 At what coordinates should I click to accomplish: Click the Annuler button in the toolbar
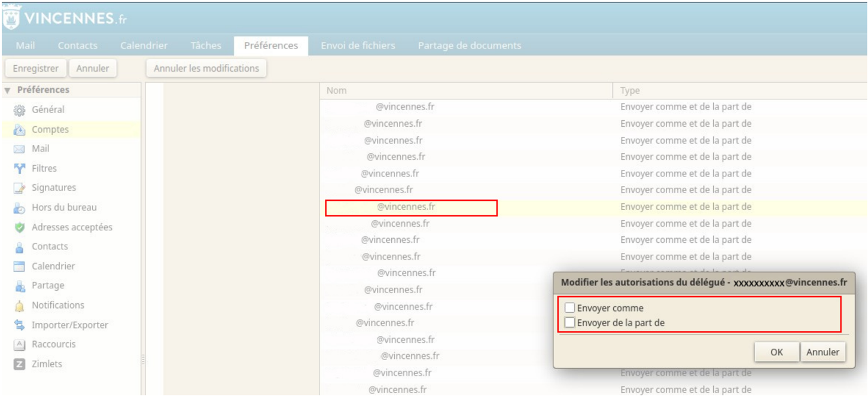click(x=93, y=68)
